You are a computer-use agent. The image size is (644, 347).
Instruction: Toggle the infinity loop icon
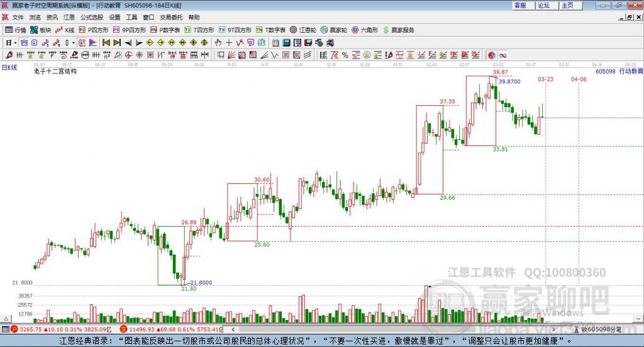click(502, 55)
